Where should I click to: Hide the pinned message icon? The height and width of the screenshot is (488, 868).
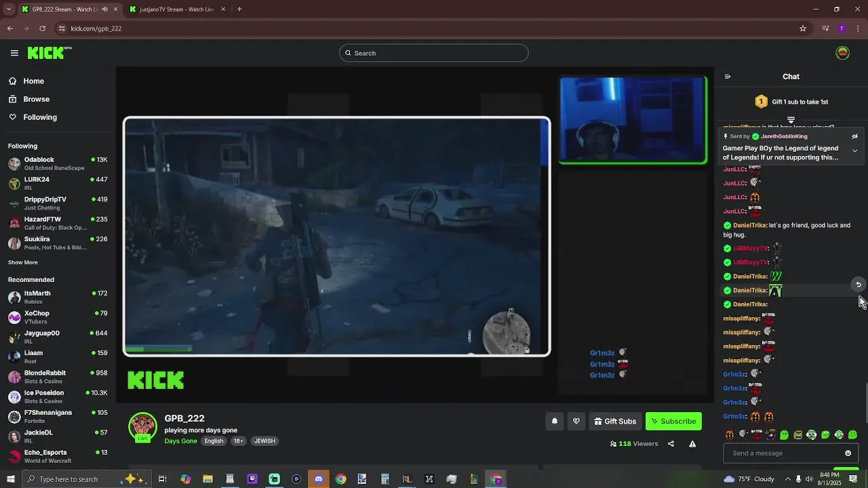click(x=854, y=136)
